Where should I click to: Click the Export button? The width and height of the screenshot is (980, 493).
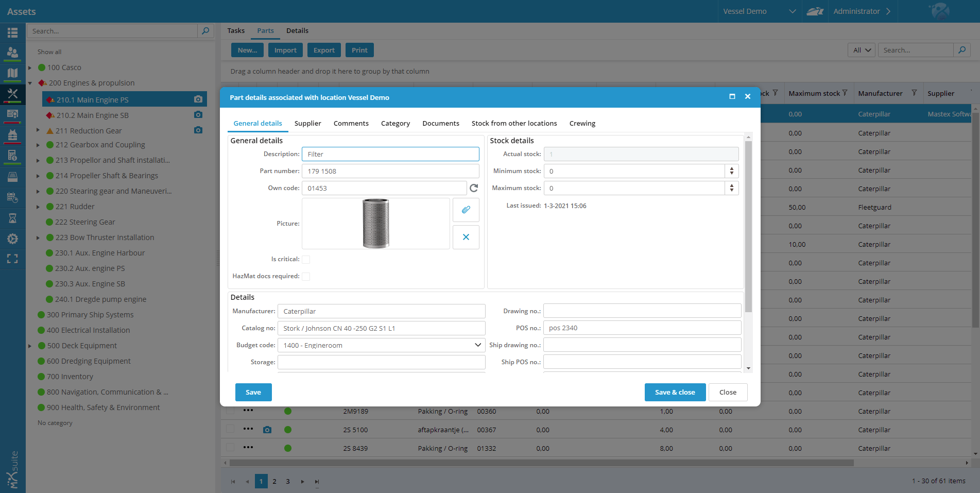click(x=324, y=50)
